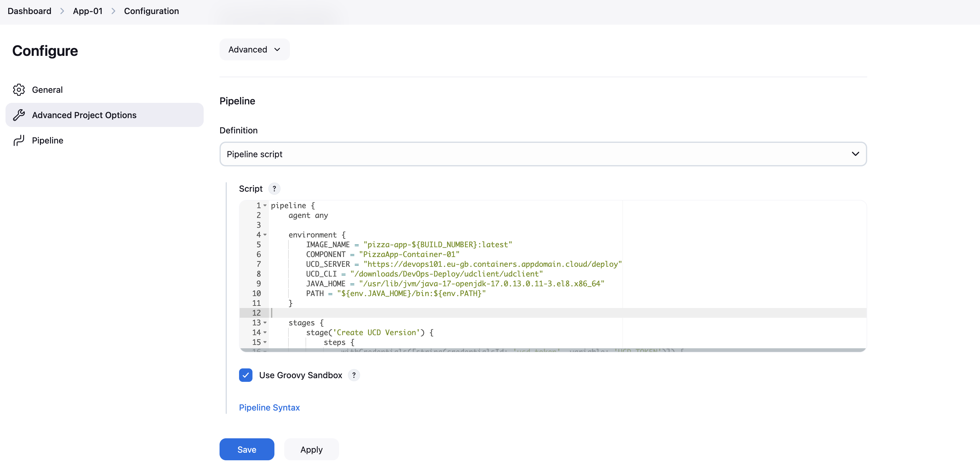The height and width of the screenshot is (467, 980).
Task: Click the Pipeline icon in the sidebar
Action: coord(19,140)
